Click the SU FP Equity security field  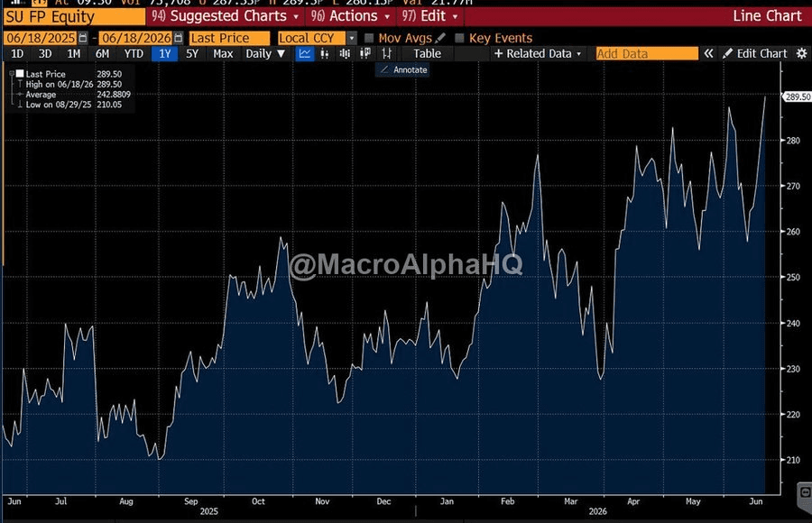point(74,16)
